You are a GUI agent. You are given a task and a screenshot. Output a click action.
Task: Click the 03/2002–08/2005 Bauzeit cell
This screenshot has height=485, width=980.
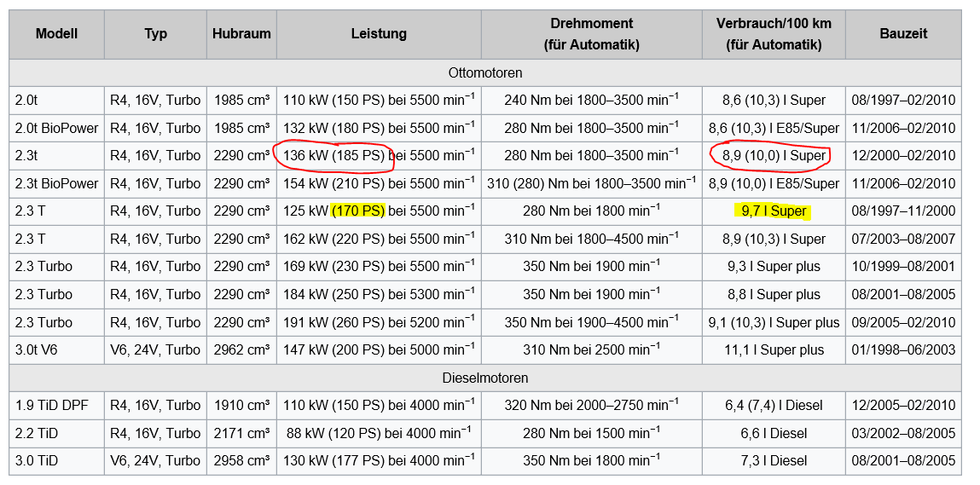(x=903, y=433)
